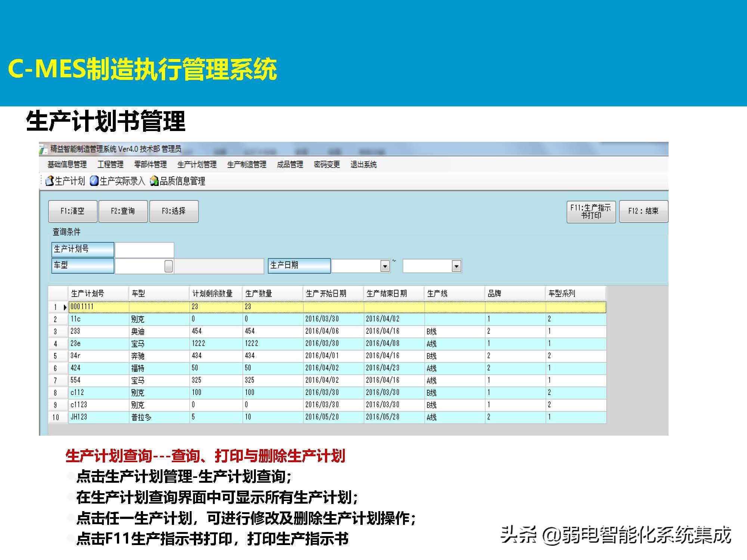Click start date 2016/04/01 cell
747x560 pixels.
point(333,356)
